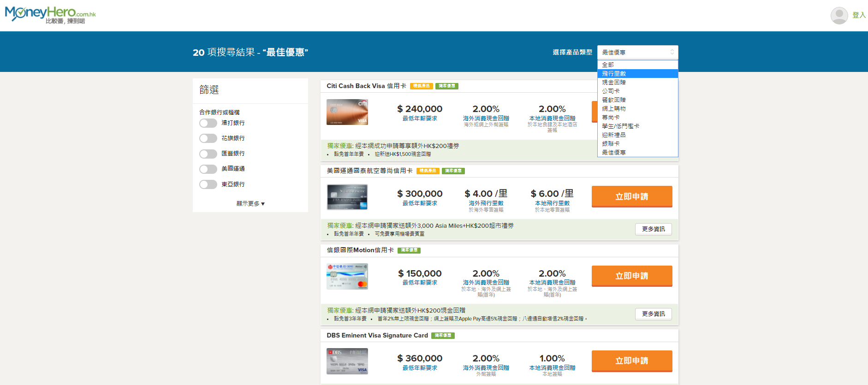
Task: Click the 20 項搜尋結果 results heading
Action: [x=250, y=53]
